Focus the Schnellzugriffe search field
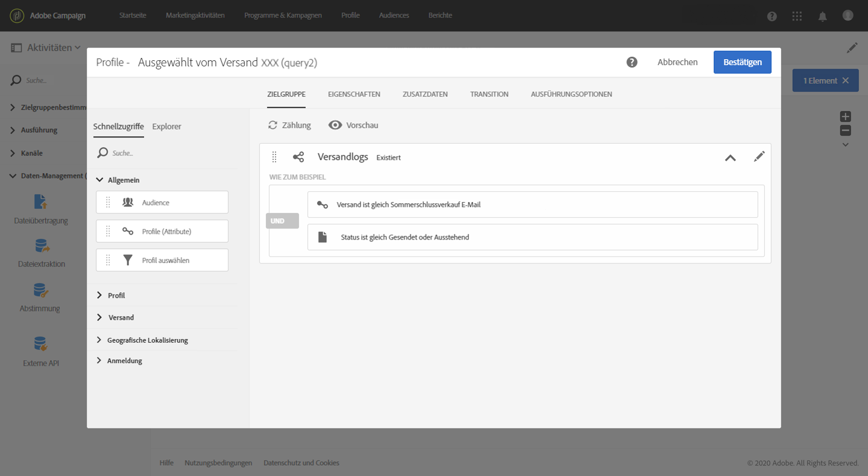 coord(162,153)
